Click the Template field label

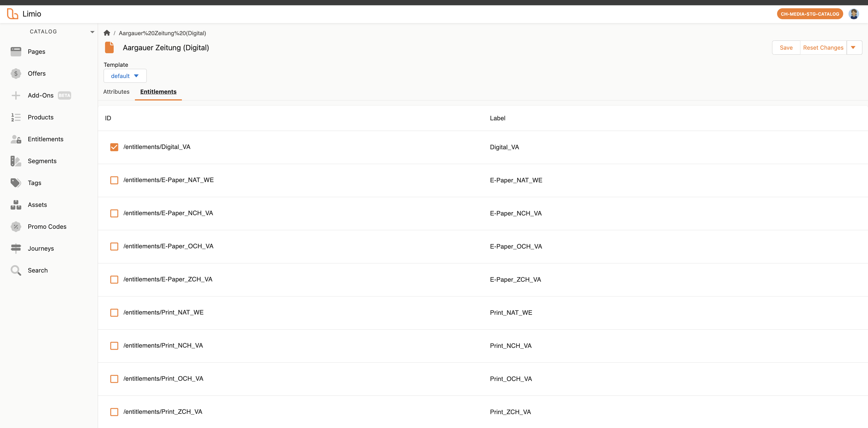coord(115,65)
